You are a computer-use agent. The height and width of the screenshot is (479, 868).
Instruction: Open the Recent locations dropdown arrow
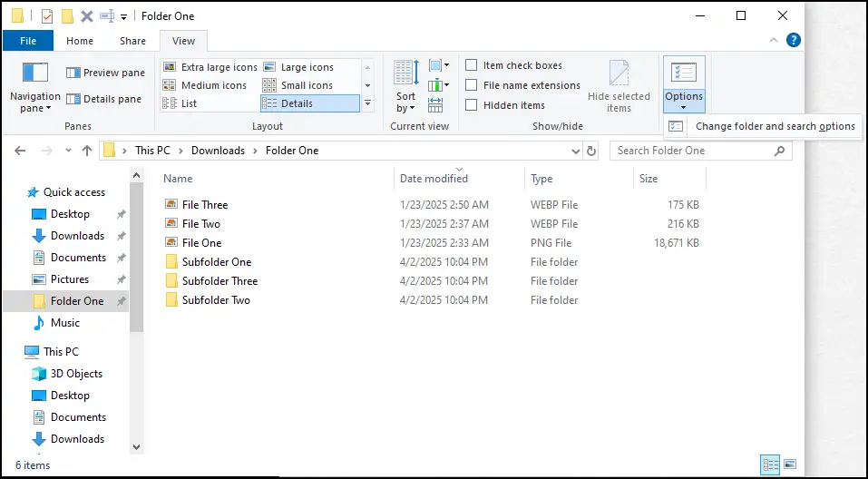pyautogui.click(x=68, y=151)
